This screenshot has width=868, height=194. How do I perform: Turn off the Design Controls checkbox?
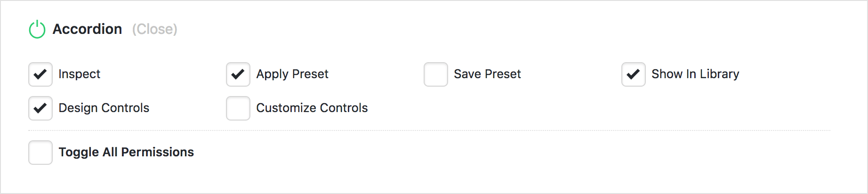click(40, 108)
